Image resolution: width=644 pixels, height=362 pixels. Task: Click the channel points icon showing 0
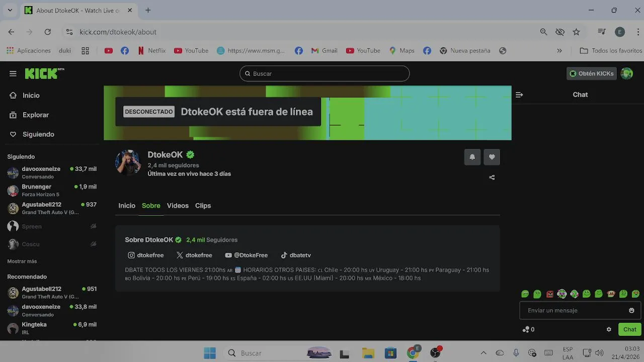pos(528,329)
